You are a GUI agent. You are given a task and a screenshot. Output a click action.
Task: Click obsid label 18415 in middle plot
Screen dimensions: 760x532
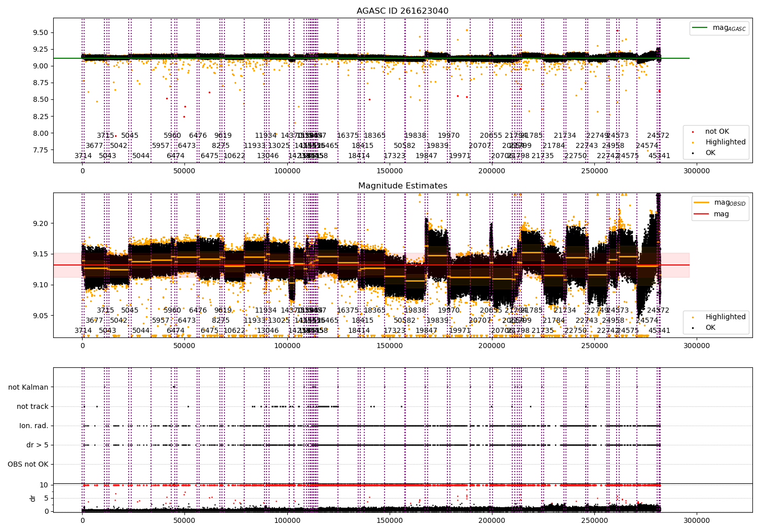point(363,320)
